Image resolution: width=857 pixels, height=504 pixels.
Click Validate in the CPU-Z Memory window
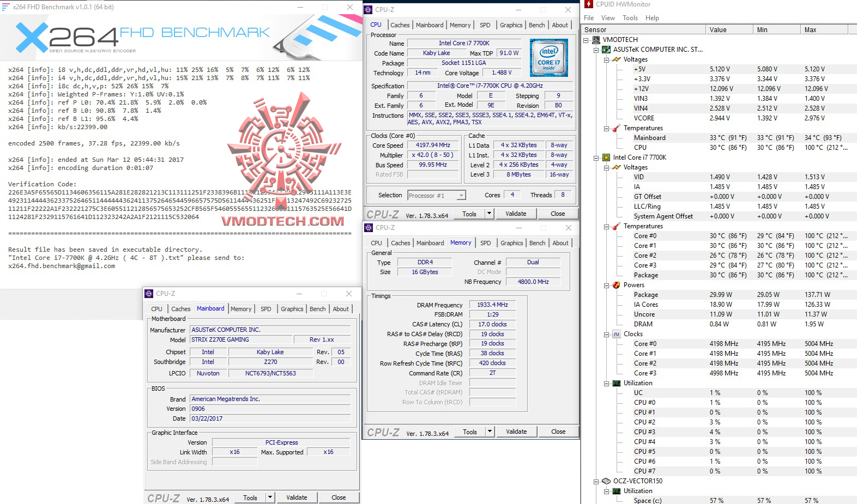click(x=516, y=432)
